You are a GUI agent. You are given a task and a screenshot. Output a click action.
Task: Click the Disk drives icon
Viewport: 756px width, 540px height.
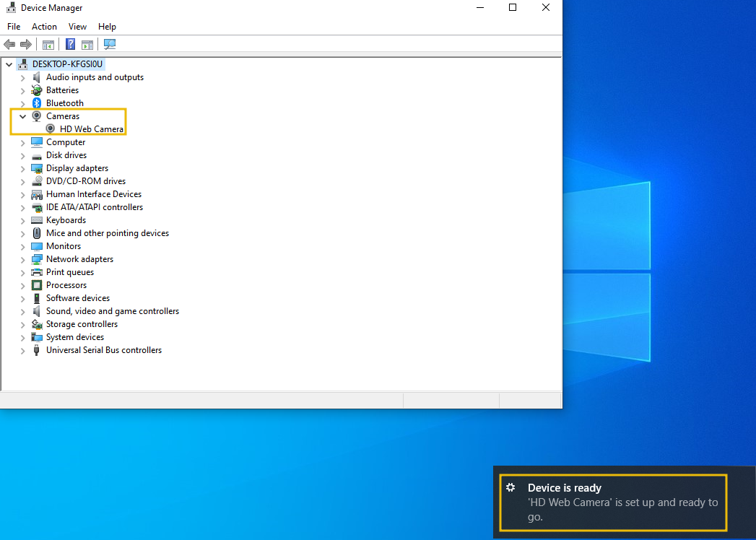pos(37,156)
